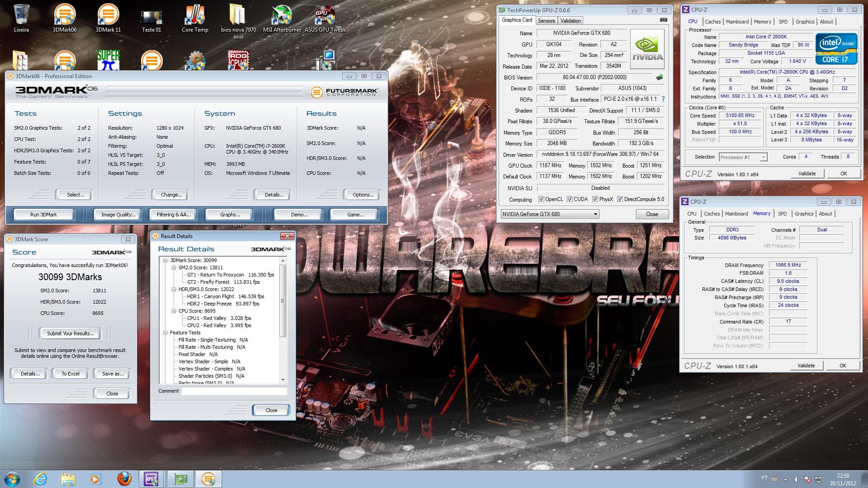868x488 pixels.
Task: Open Windows Explorer from the taskbar
Action: (x=68, y=479)
